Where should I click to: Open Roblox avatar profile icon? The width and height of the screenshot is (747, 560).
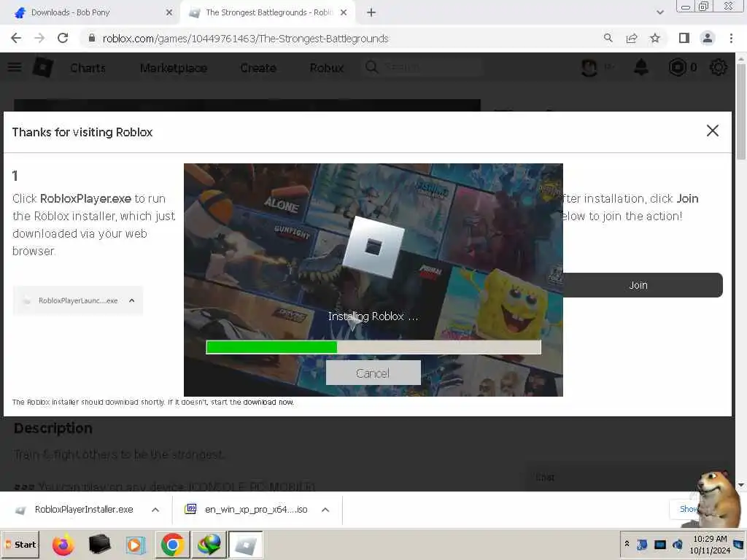click(589, 67)
